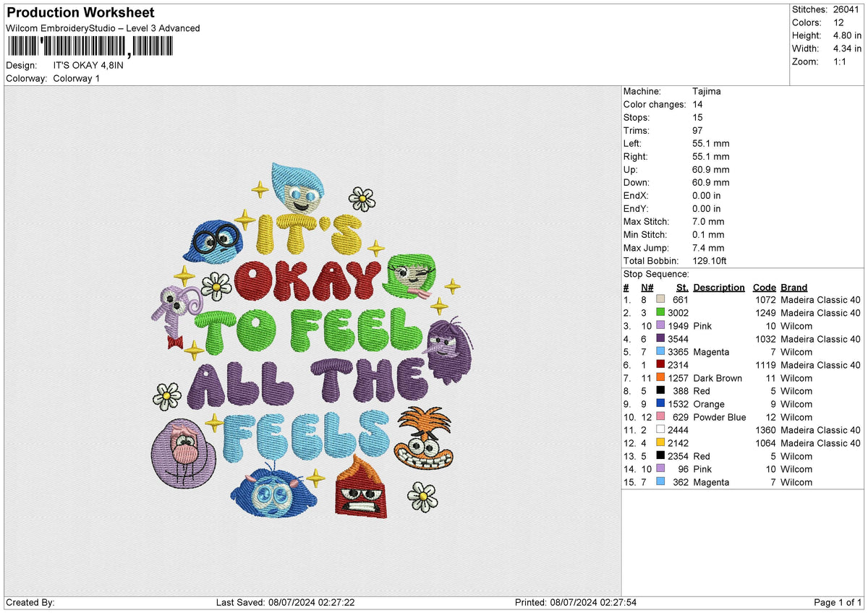The image size is (868, 613).
Task: Click the Production Worksheet heading
Action: coord(80,13)
